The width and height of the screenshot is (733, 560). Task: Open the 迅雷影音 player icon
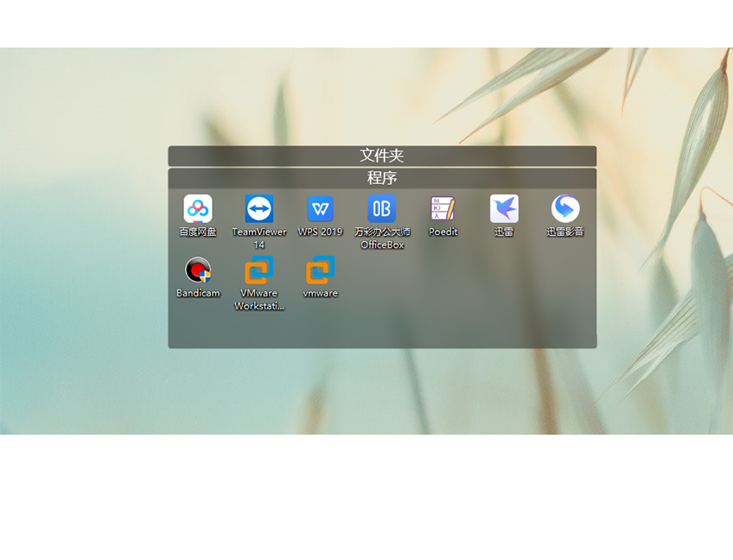(565, 208)
